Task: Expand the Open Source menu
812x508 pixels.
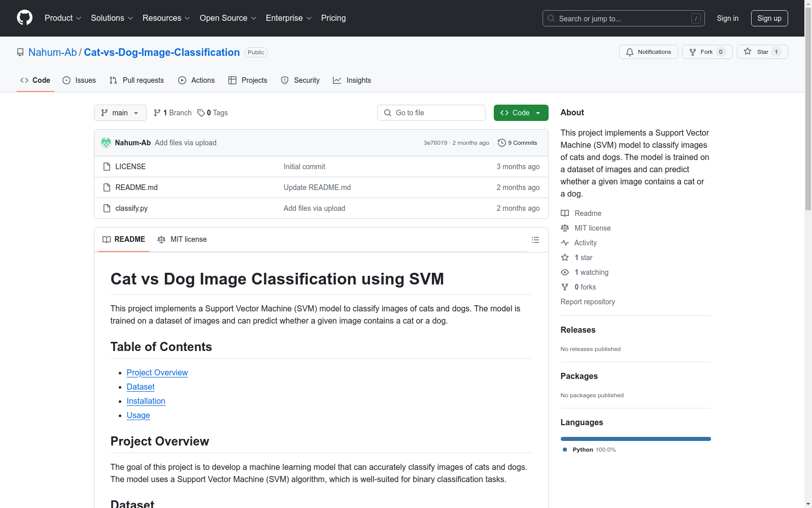Action: [228, 18]
